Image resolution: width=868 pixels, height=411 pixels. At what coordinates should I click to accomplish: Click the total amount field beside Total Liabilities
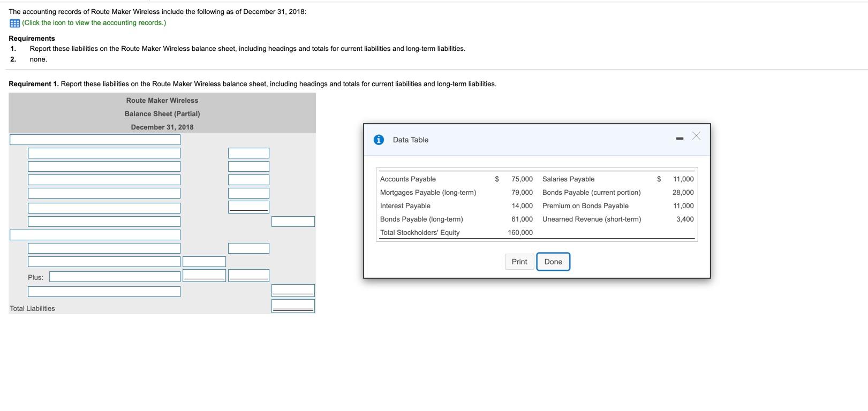[293, 306]
